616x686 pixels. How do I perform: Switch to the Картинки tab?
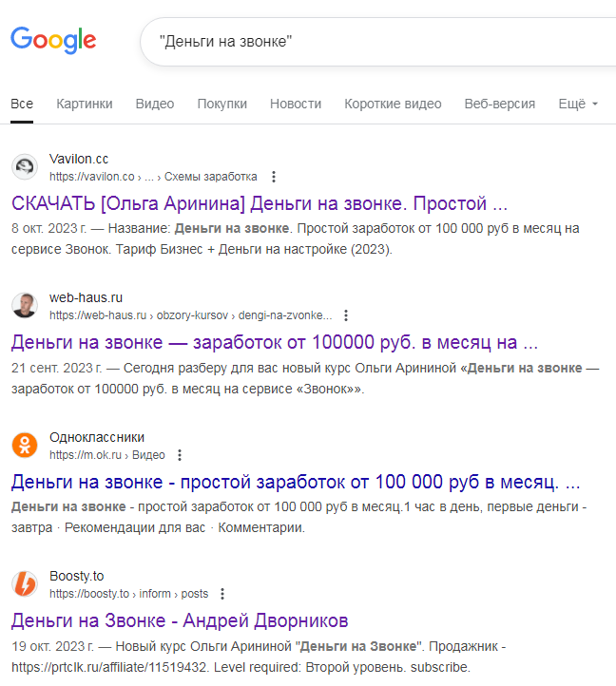tap(85, 104)
